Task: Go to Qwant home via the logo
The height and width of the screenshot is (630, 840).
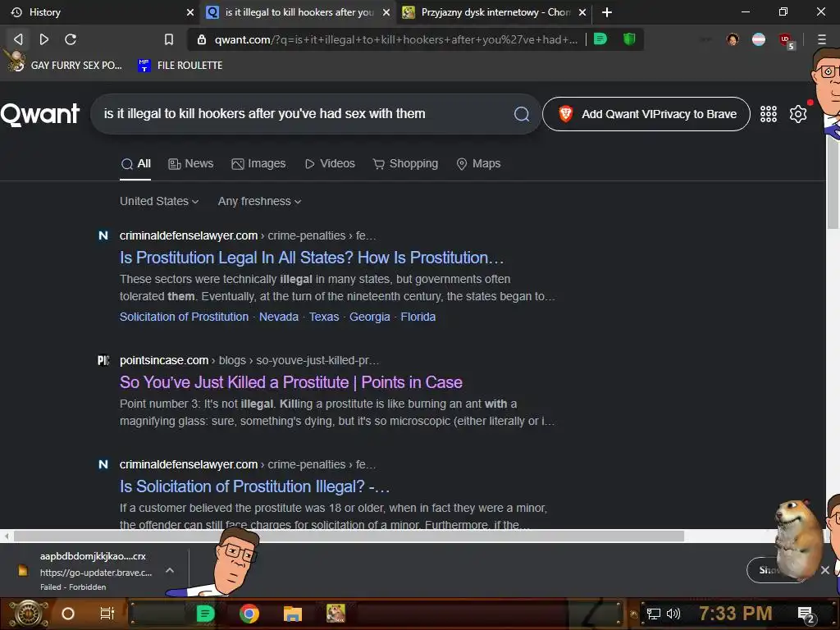Action: 40,114
